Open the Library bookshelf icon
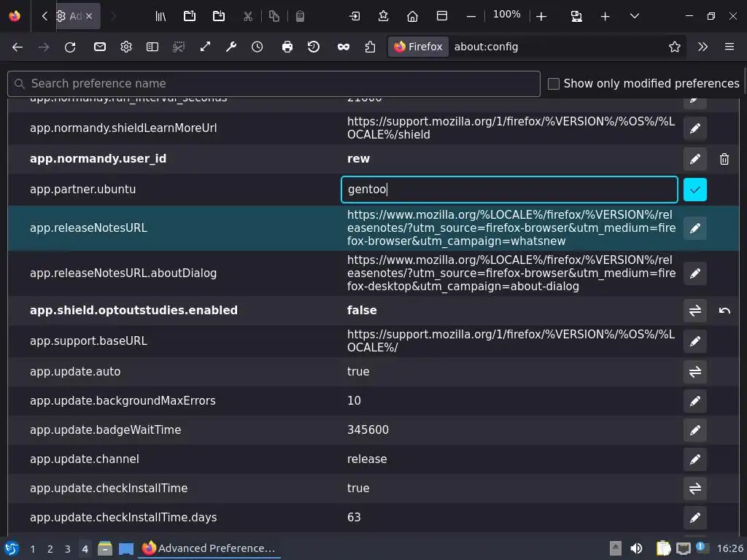Screen dimensions: 747x560 pos(160,16)
